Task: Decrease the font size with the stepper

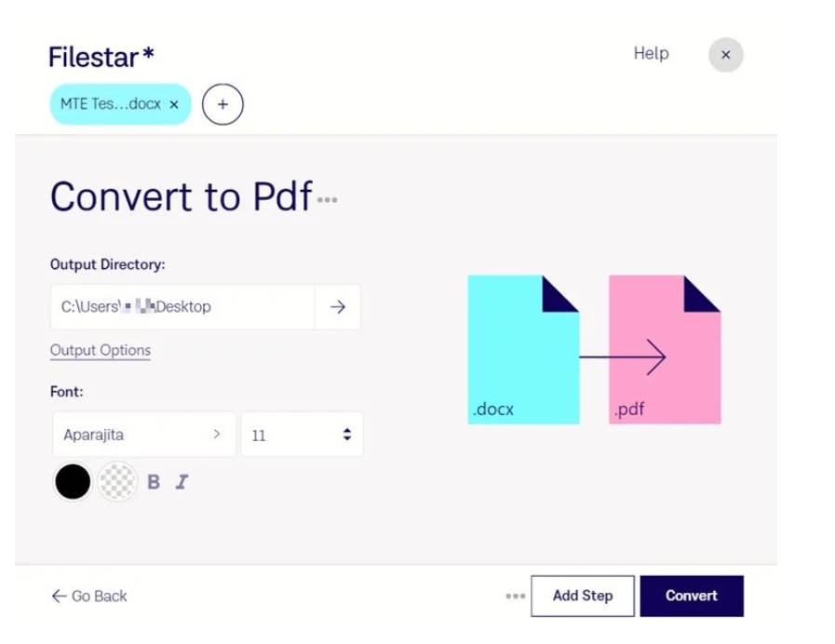Action: 346,439
